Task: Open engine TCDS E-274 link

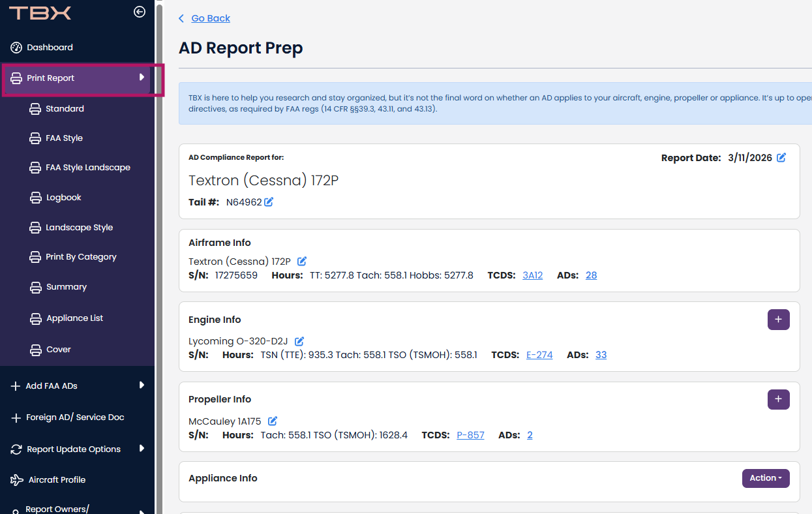Action: click(539, 355)
